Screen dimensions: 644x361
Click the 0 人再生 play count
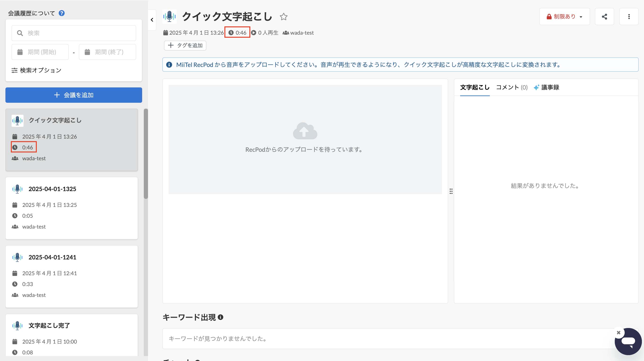265,33
